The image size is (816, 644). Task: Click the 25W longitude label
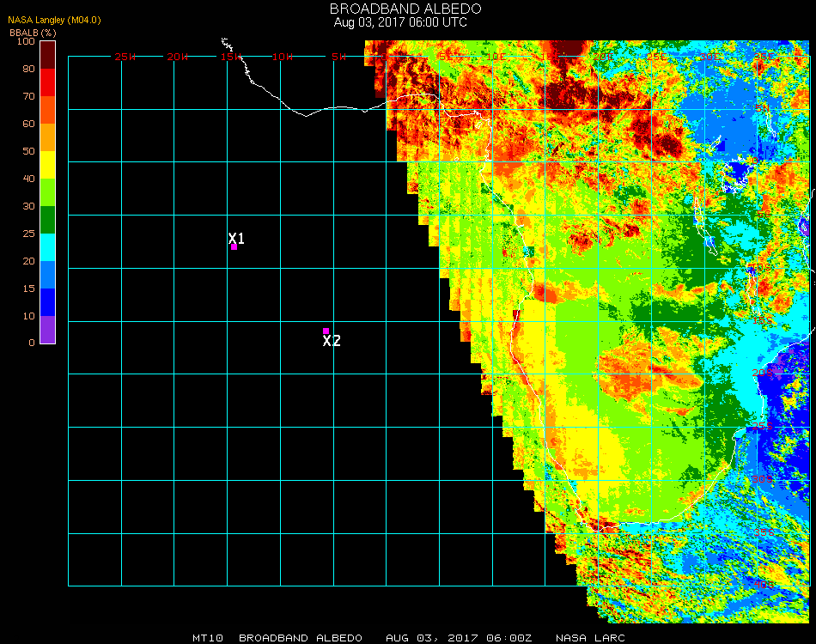[125, 57]
